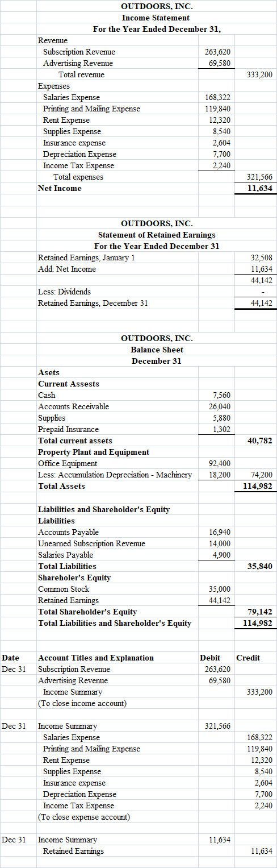The image size is (277, 868).
Task: Select the misspelled "Asets" heading
Action: point(48,372)
